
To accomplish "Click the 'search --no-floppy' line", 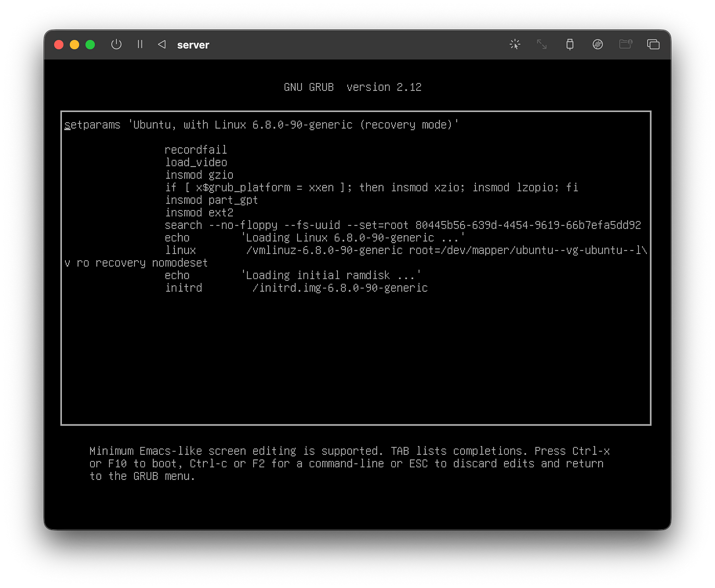I will 403,225.
